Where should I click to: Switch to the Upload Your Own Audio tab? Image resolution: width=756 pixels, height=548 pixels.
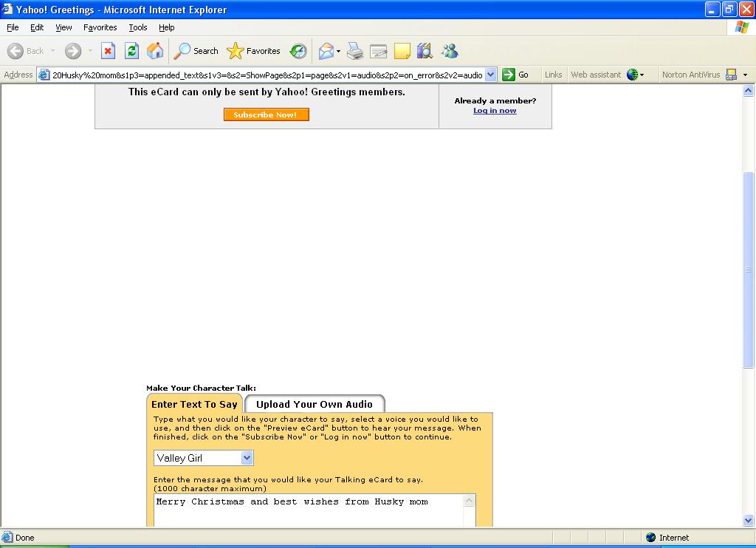(315, 404)
